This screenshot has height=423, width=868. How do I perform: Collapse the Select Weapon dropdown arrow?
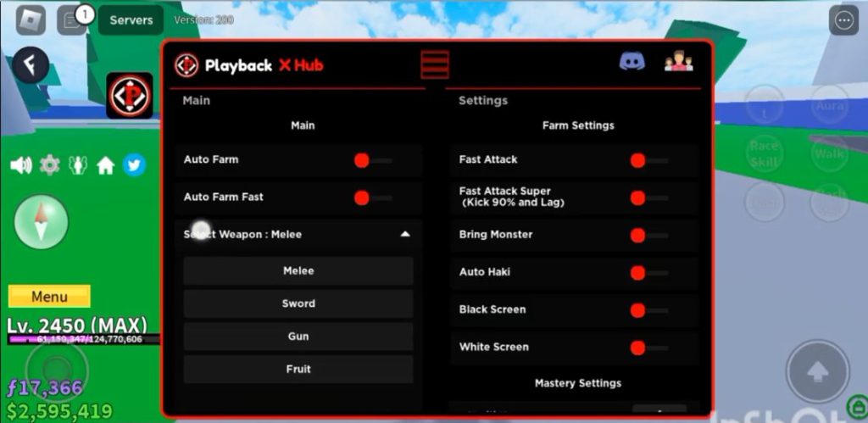[x=405, y=234]
